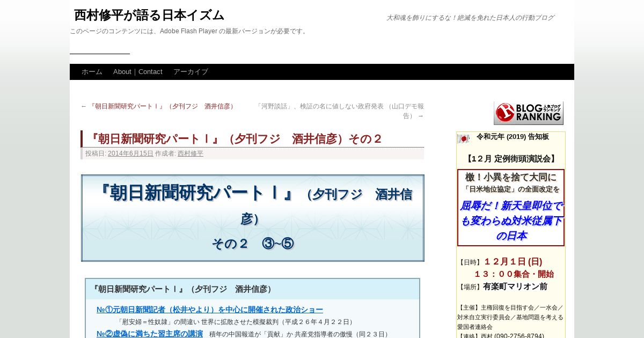Open the author link 西村修平

pos(191,153)
